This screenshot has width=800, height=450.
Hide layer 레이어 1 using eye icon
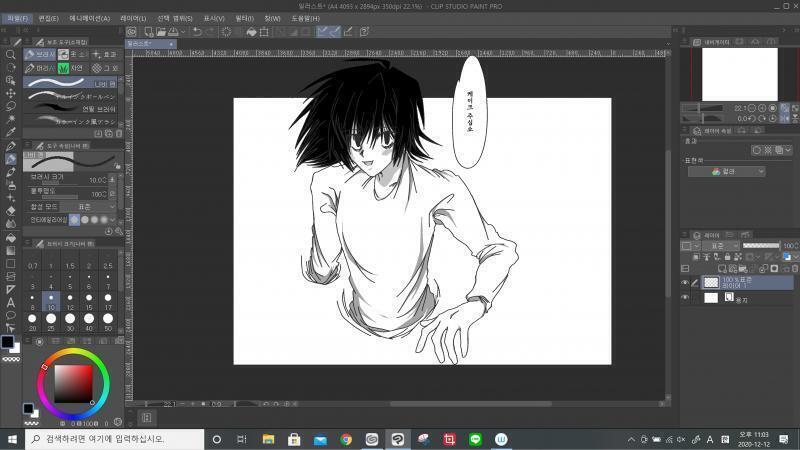tap(685, 283)
